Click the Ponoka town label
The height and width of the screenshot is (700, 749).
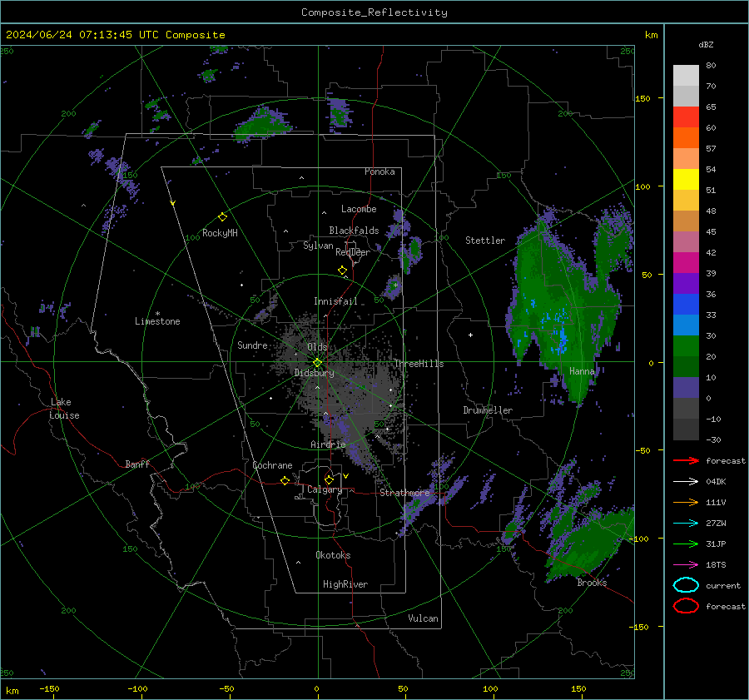(x=379, y=171)
